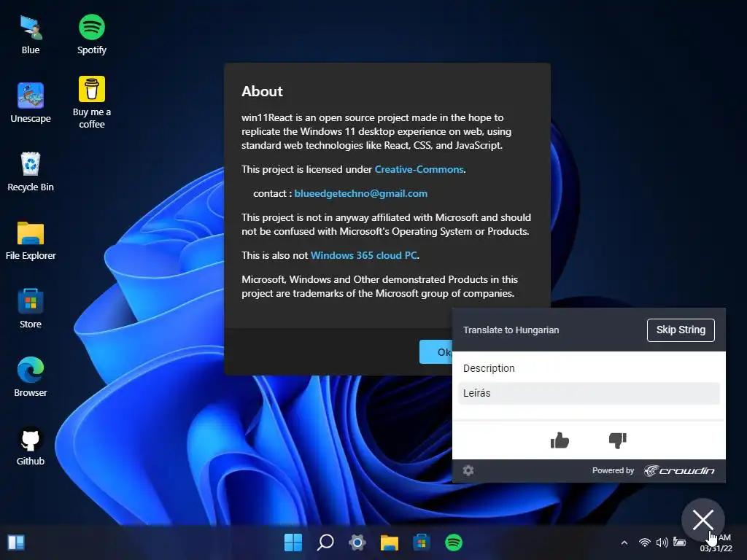The image size is (747, 560).
Task: Open the Windows Start menu
Action: click(x=293, y=542)
